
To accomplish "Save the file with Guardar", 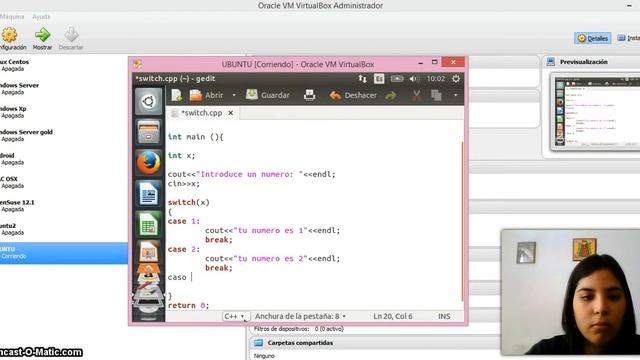I will [268, 95].
